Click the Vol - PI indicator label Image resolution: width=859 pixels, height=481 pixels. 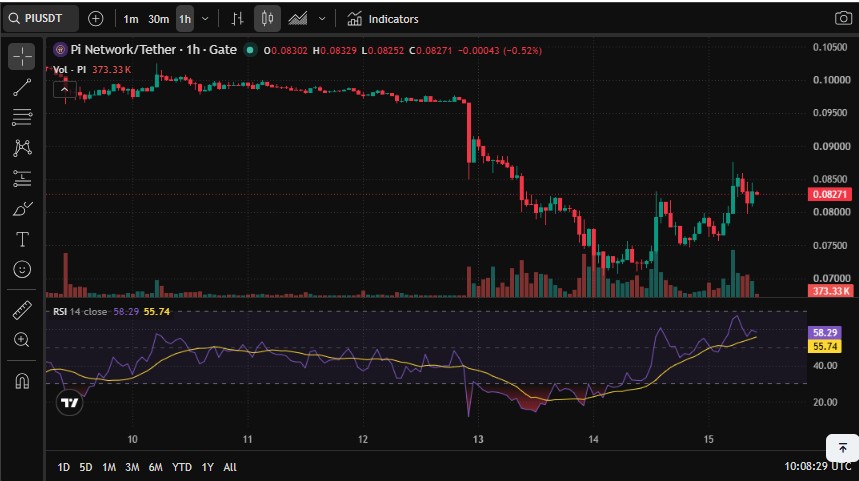[70, 70]
